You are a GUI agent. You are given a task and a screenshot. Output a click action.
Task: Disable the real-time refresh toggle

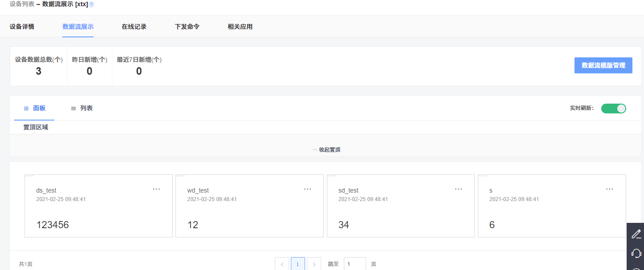tap(613, 109)
